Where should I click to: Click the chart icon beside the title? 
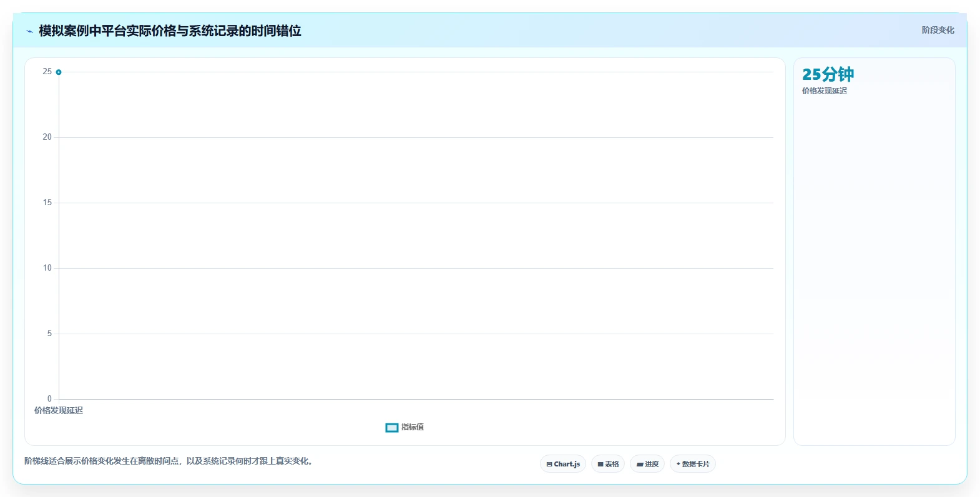point(29,31)
